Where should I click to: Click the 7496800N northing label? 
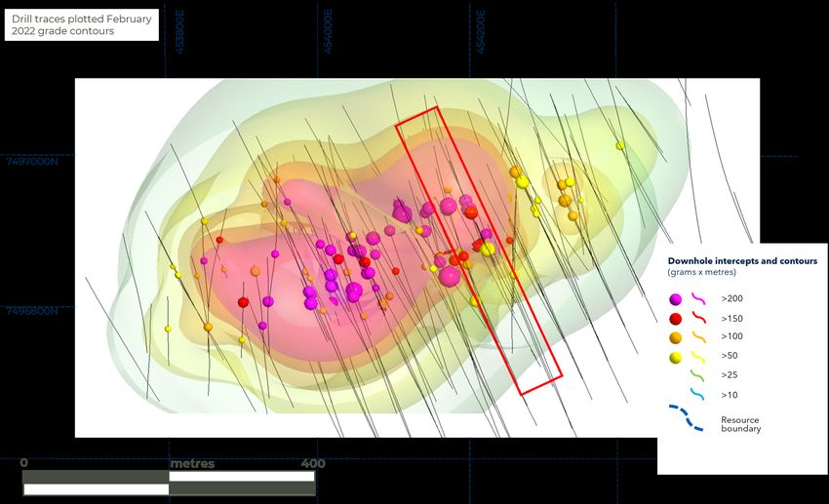point(32,311)
